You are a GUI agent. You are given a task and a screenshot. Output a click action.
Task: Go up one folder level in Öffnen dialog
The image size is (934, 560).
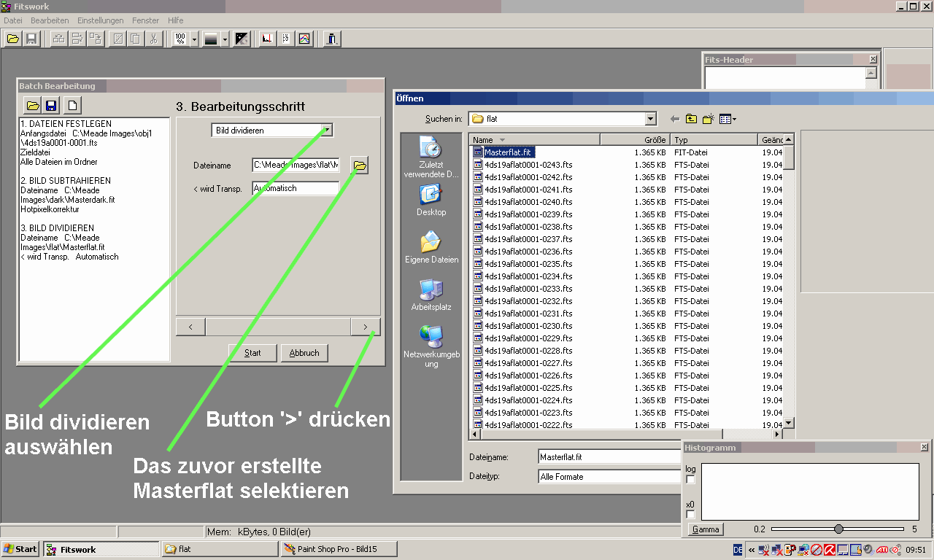691,119
